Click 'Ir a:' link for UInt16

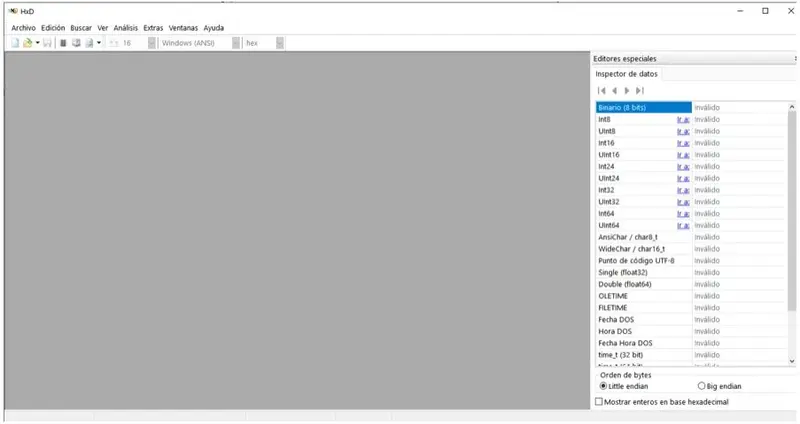683,155
